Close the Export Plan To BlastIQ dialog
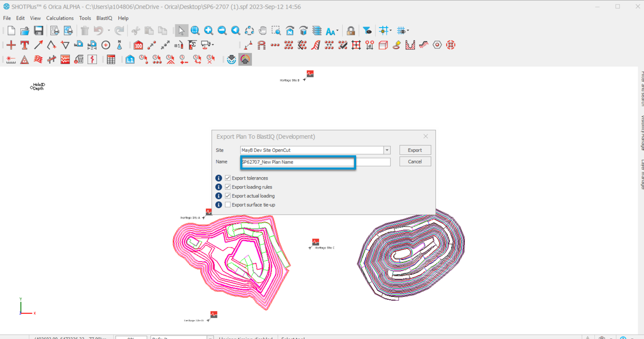Image resolution: width=644 pixels, height=339 pixels. click(x=426, y=136)
